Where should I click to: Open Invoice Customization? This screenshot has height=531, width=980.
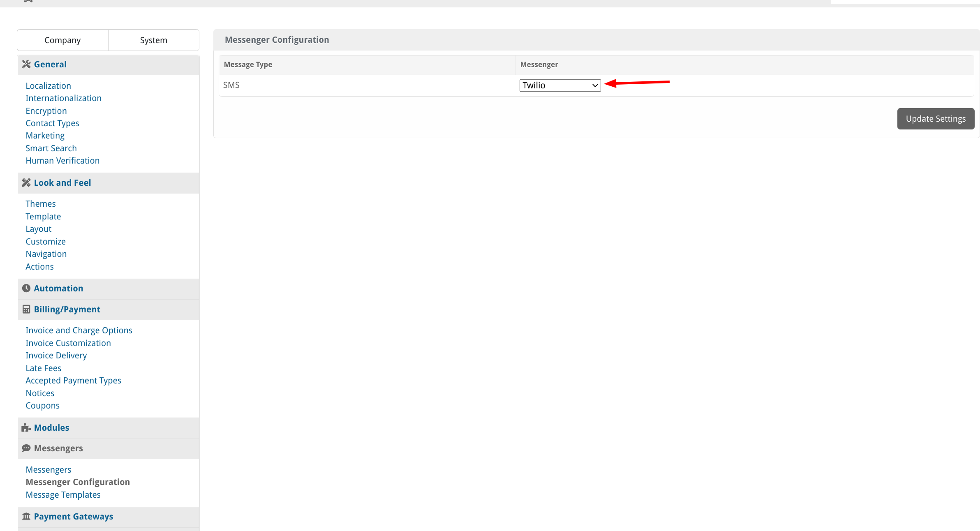68,343
